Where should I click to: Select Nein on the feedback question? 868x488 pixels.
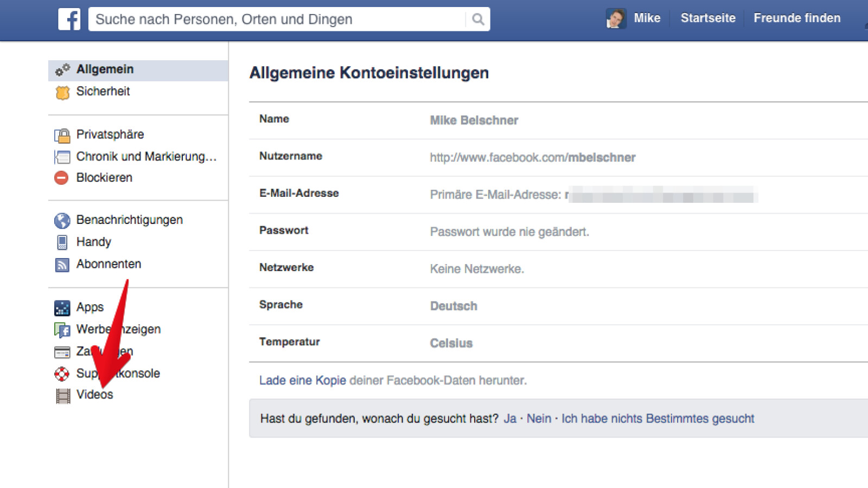(539, 419)
